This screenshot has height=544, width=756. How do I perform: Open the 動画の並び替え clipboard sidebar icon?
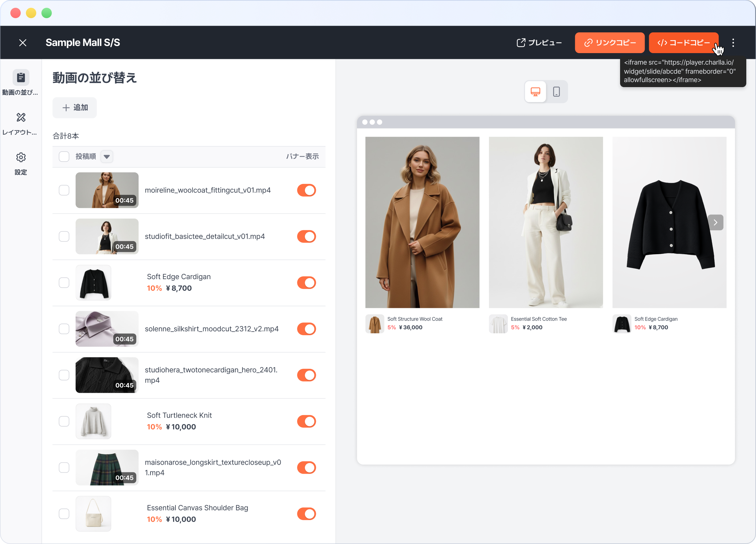[21, 77]
